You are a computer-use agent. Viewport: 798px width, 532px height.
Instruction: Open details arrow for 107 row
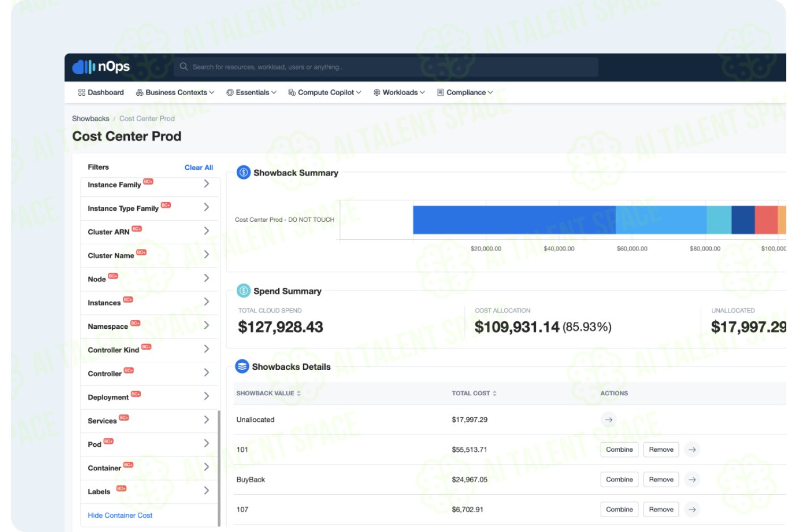coord(692,509)
